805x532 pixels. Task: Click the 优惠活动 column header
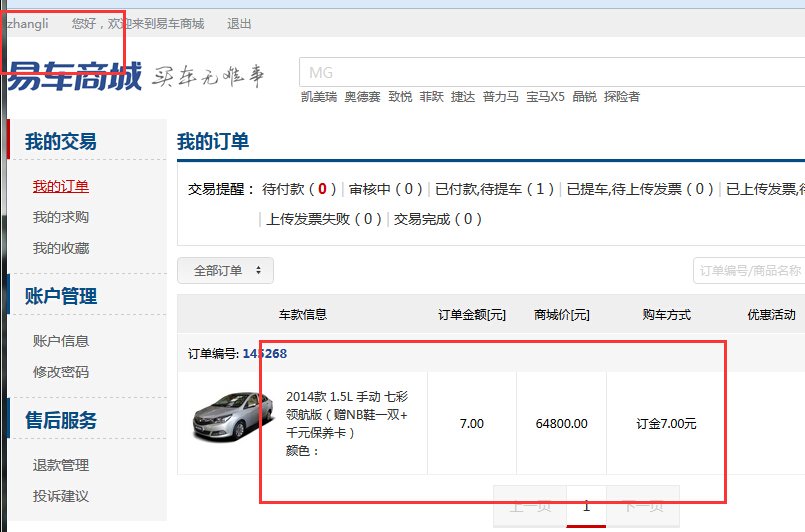click(x=771, y=315)
